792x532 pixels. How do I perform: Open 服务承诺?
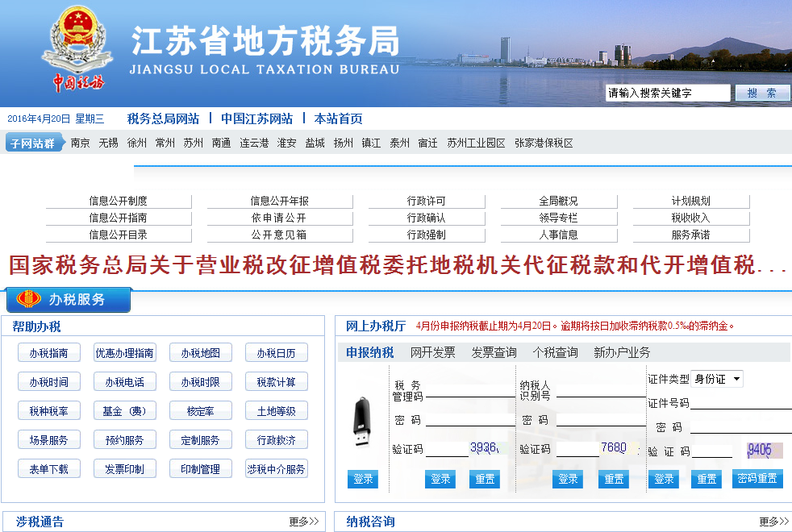tap(691, 235)
